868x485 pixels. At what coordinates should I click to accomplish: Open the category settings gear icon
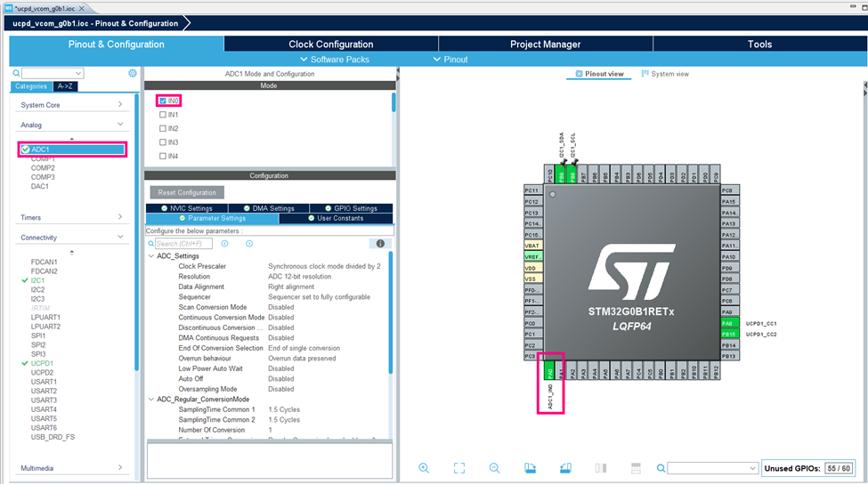(133, 73)
